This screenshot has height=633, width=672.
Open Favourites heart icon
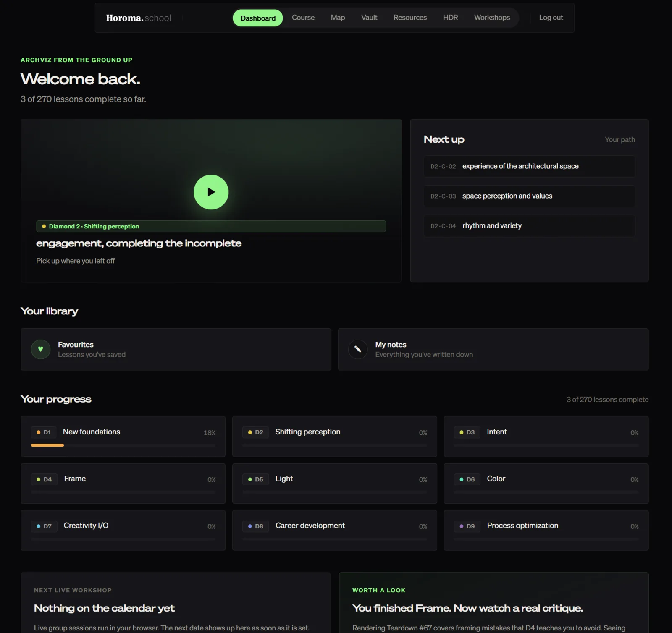(x=41, y=349)
